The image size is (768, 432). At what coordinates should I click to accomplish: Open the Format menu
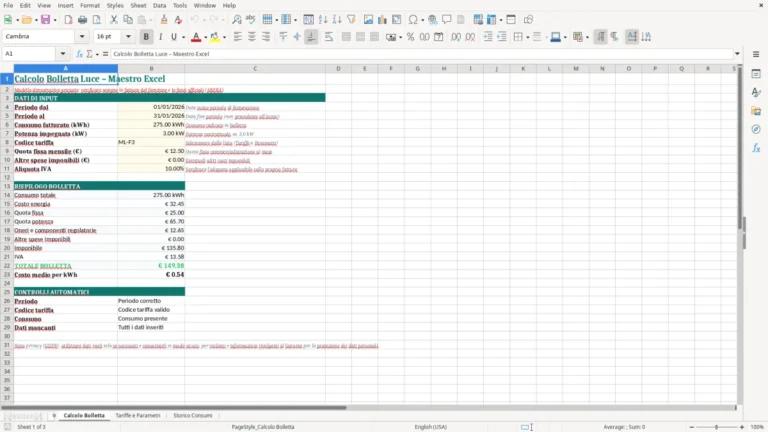point(90,5)
